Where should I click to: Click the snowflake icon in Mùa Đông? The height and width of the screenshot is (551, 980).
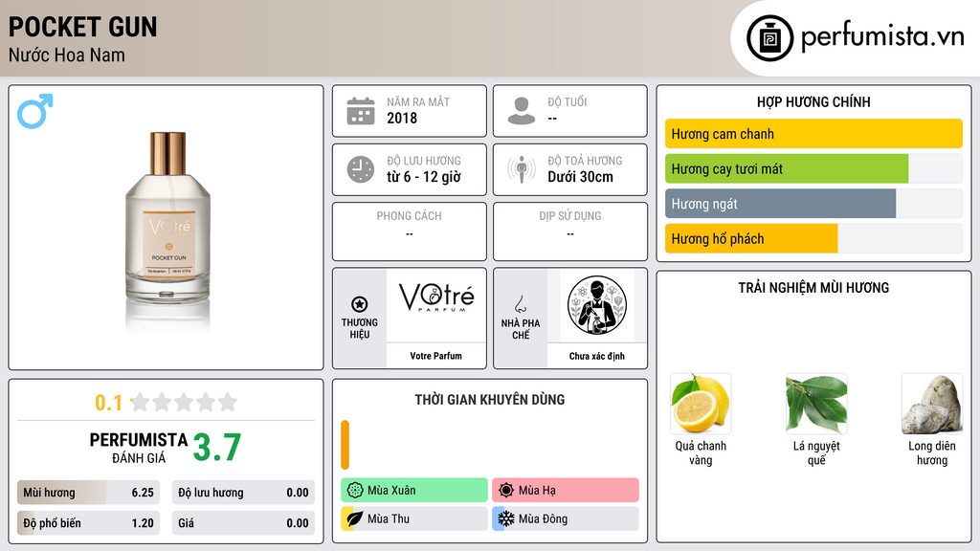(x=505, y=518)
